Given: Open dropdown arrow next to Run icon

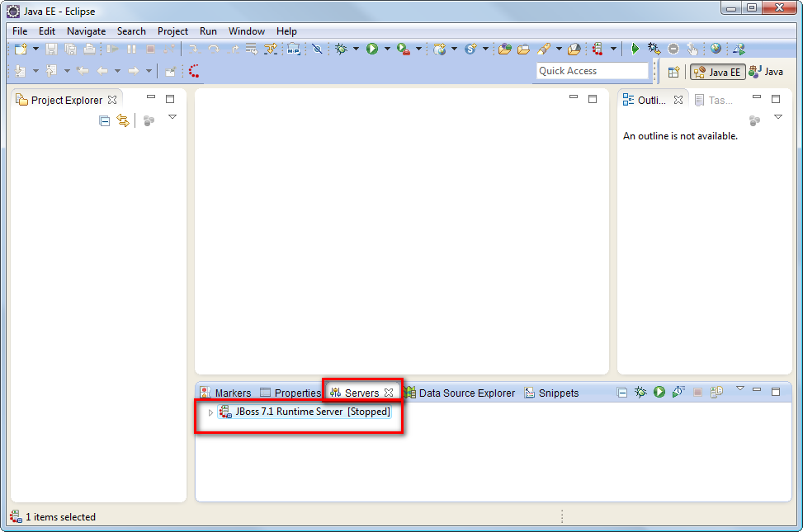Looking at the screenshot, I should pyautogui.click(x=387, y=49).
